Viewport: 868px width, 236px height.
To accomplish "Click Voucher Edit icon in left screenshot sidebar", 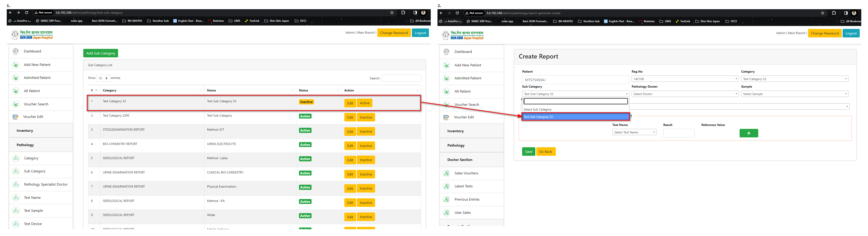I will point(15,117).
